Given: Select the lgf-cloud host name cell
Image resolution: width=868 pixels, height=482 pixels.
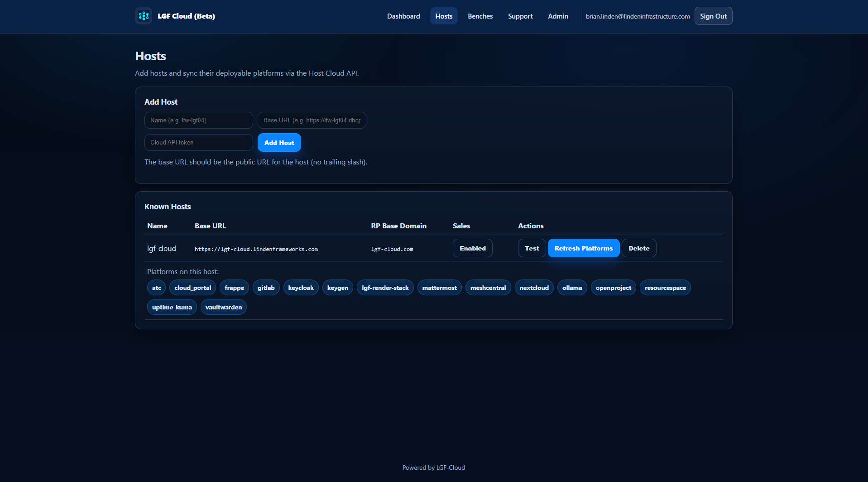Looking at the screenshot, I should pyautogui.click(x=162, y=248).
